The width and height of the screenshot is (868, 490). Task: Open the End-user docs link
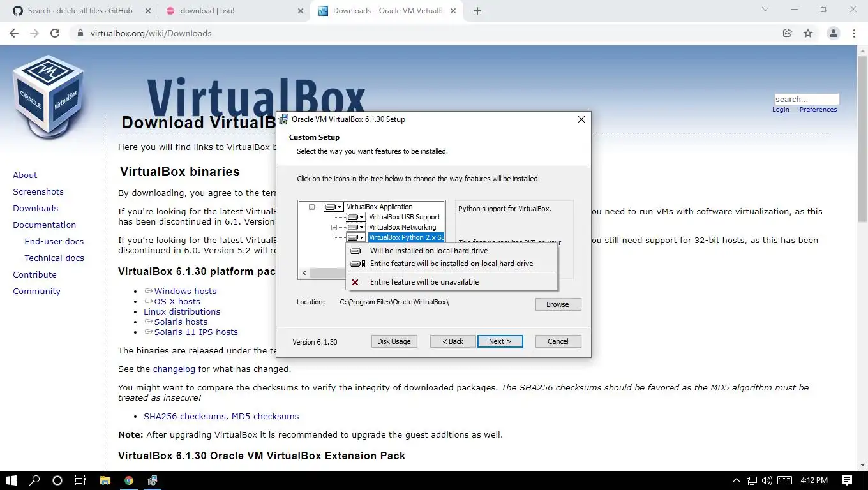coord(54,241)
